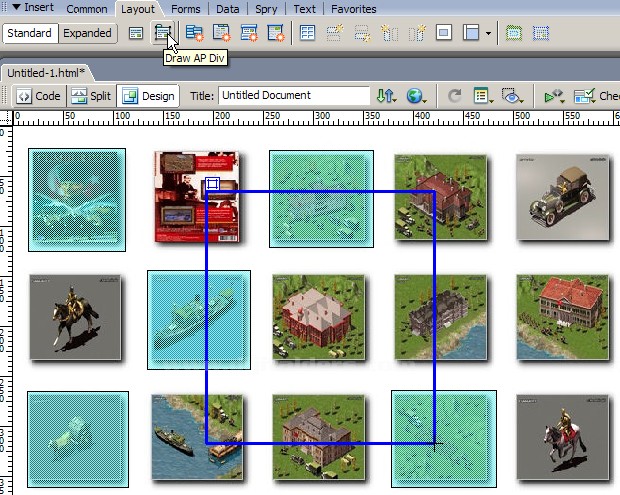Select the Layout Table tool
This screenshot has width=620, height=495.
point(514,33)
